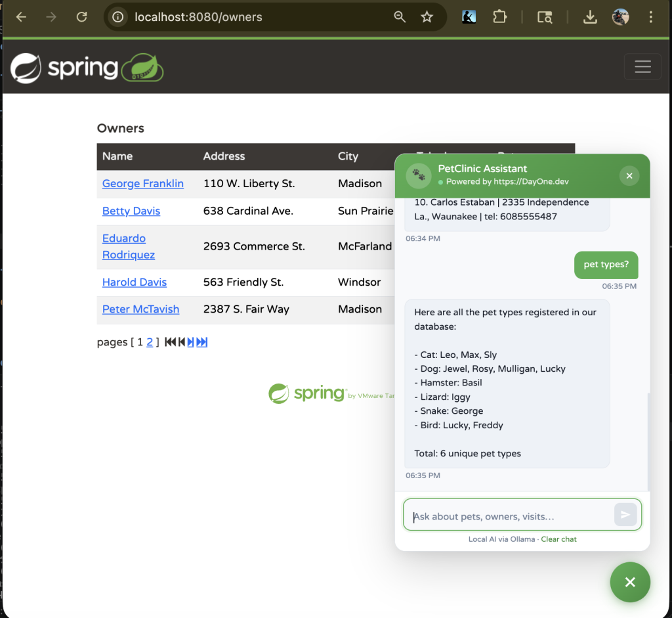Open the Chrome profile avatar menu
Image resolution: width=672 pixels, height=618 pixels.
[x=621, y=17]
